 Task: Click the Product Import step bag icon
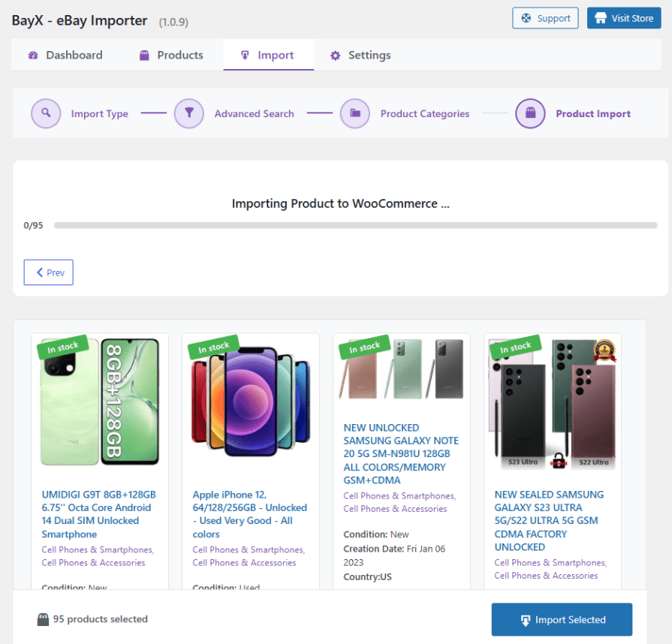[530, 113]
